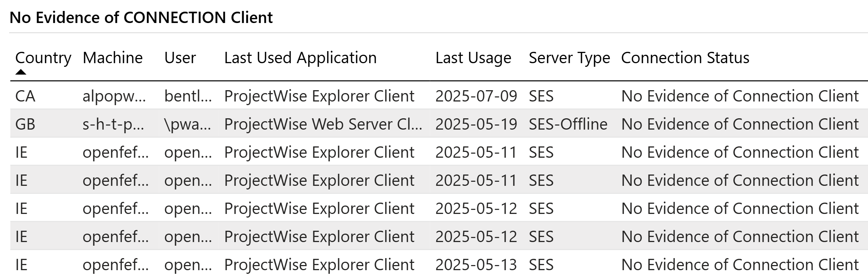868x276 pixels.
Task: Sort by the User column header
Action: pos(180,58)
